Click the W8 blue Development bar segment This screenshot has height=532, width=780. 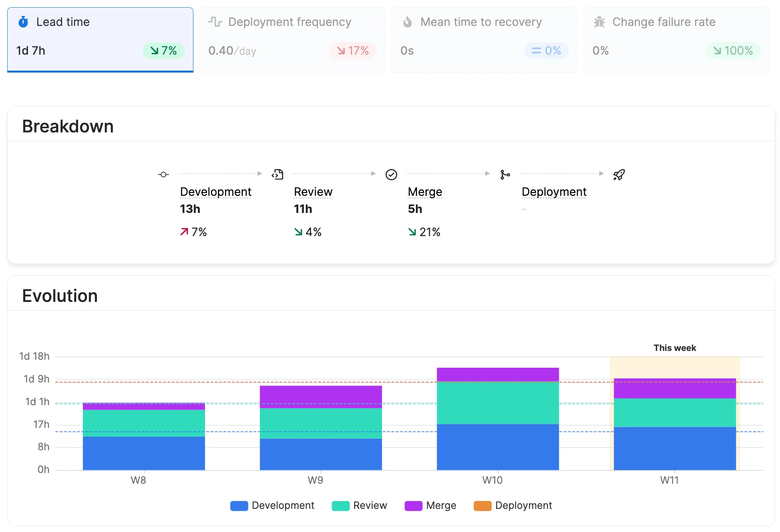144,453
